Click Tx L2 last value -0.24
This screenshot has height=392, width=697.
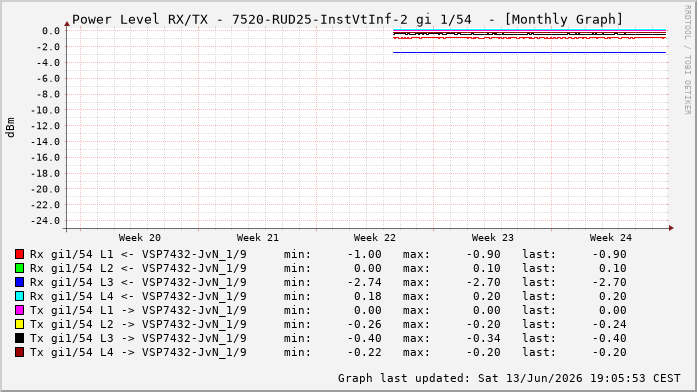(x=609, y=324)
